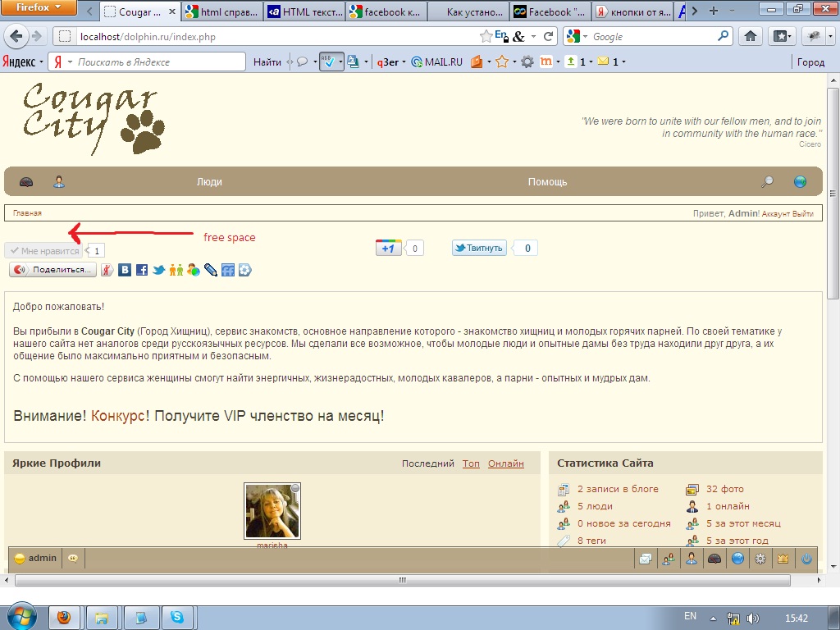Click the blue power logout icon

[x=806, y=559]
